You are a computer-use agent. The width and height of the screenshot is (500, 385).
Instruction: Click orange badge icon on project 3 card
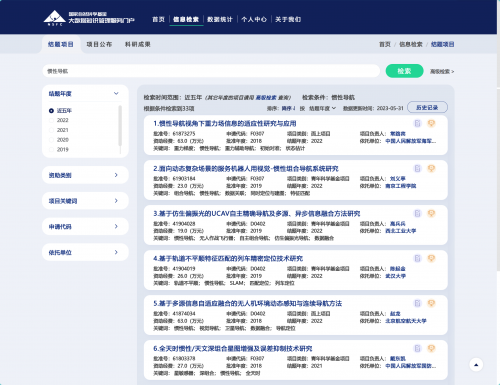coord(431,213)
